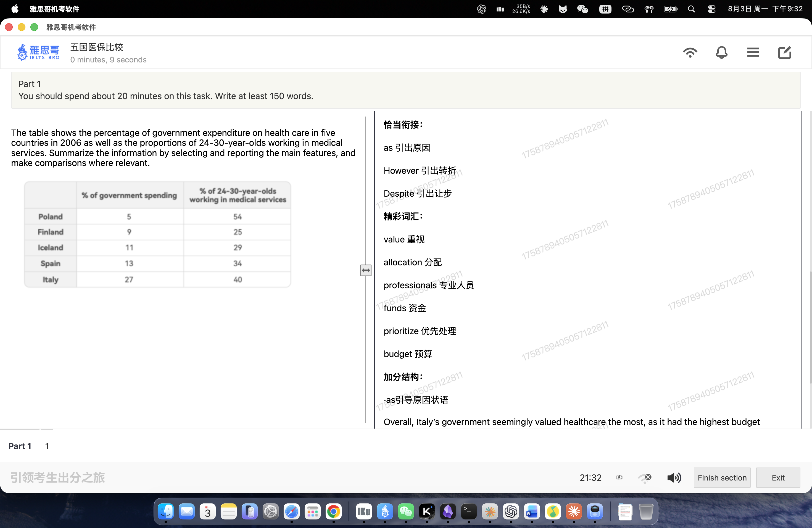Click the line 'However 引出转折'
The height and width of the screenshot is (528, 812).
pyautogui.click(x=420, y=171)
